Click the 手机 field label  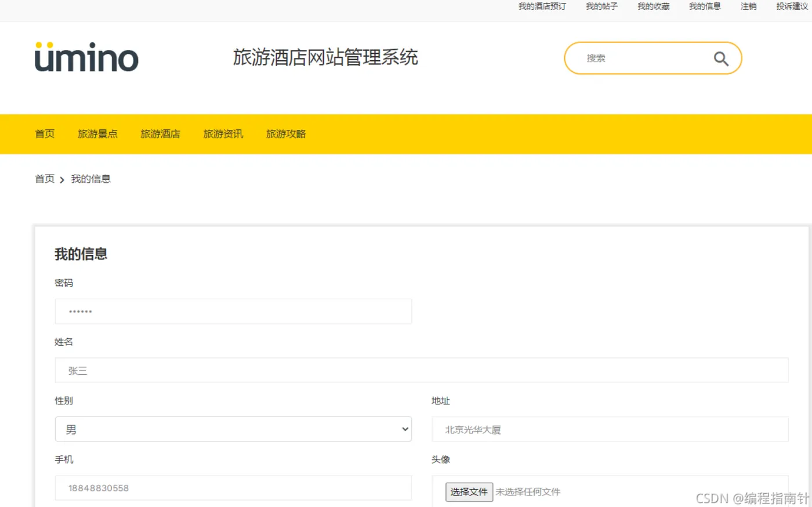(64, 459)
